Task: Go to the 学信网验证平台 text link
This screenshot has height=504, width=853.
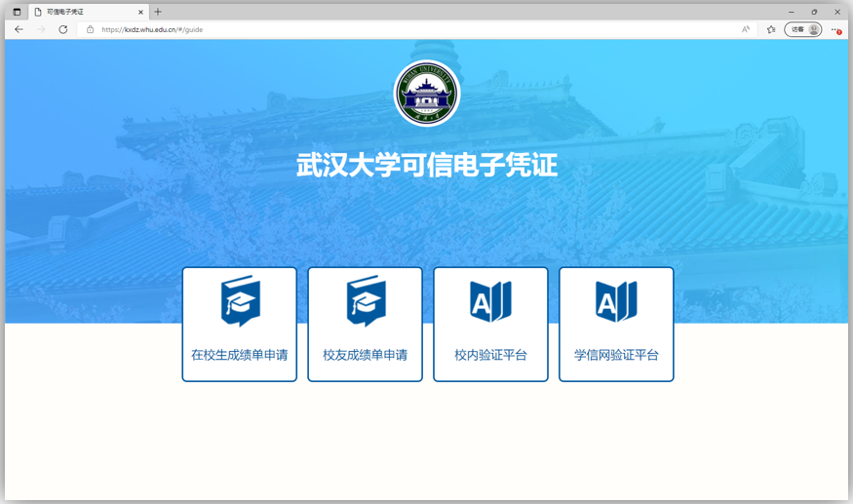Action: pyautogui.click(x=616, y=355)
